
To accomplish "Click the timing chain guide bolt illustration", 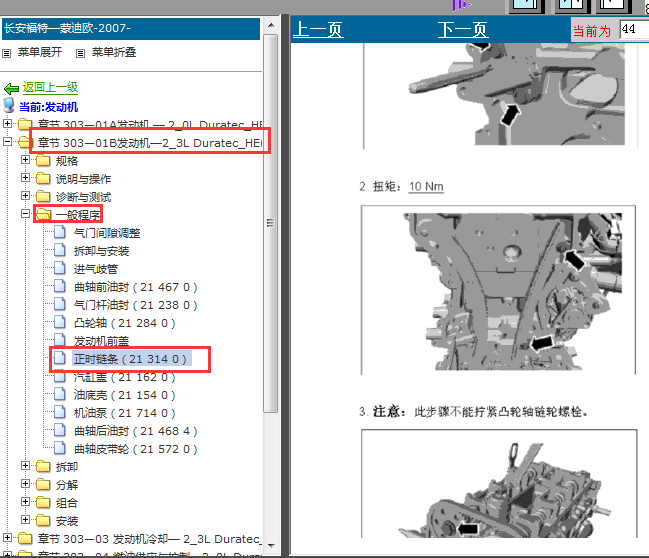I will pyautogui.click(x=498, y=290).
